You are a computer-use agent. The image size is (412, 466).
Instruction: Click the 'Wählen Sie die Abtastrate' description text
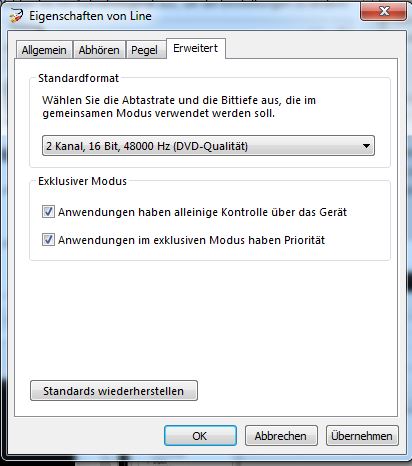point(179,107)
